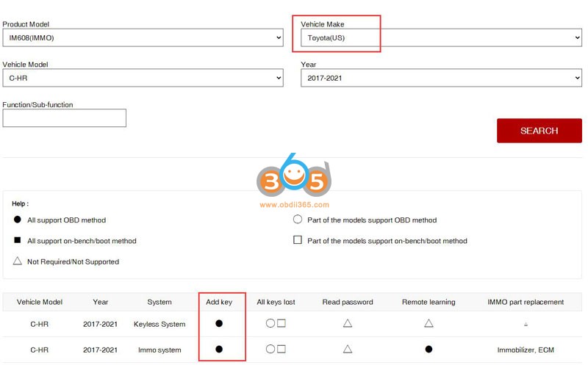Click 2017-2021 in the Immo system row
The image size is (588, 365).
pos(101,350)
